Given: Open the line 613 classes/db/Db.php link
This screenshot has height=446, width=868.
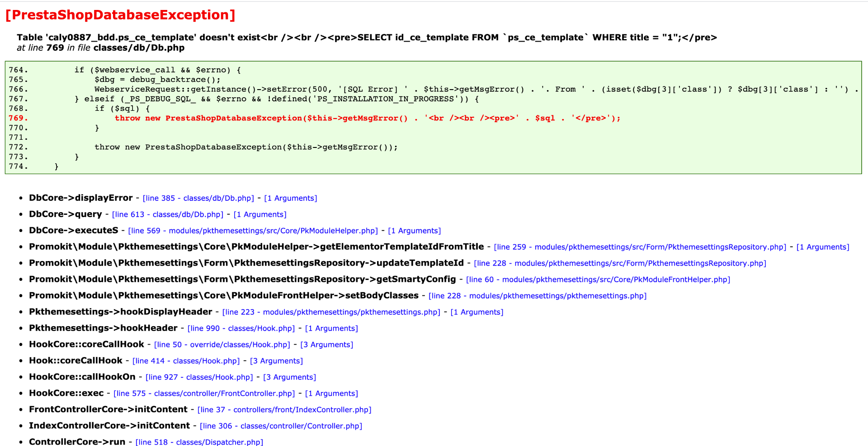Looking at the screenshot, I should (x=168, y=214).
